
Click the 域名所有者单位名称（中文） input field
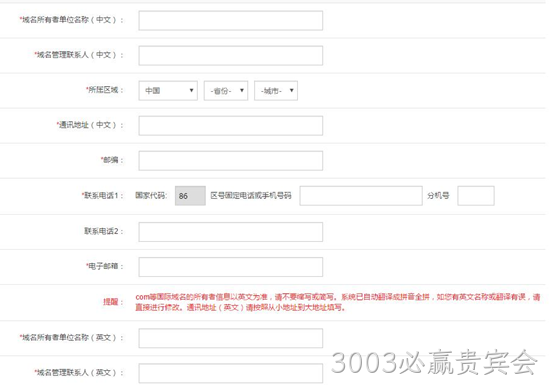[x=230, y=20]
